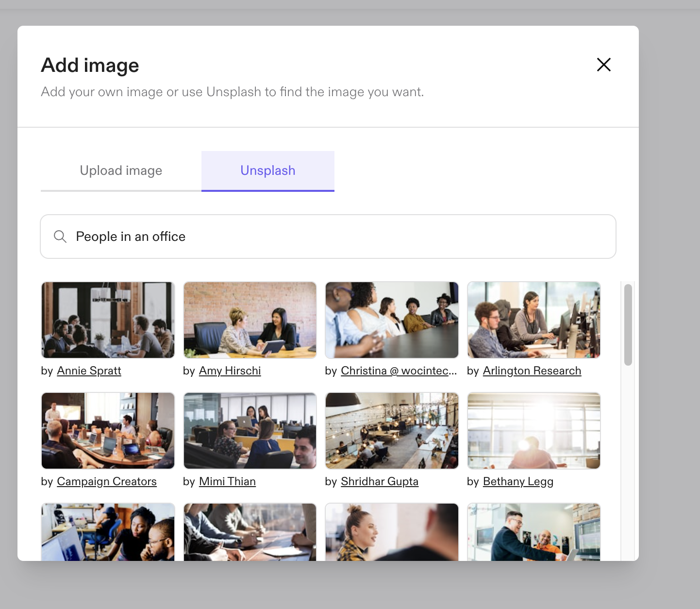Select the sunlit office photo by Bethany Legg
Image resolution: width=700 pixels, height=609 pixels.
tap(533, 430)
